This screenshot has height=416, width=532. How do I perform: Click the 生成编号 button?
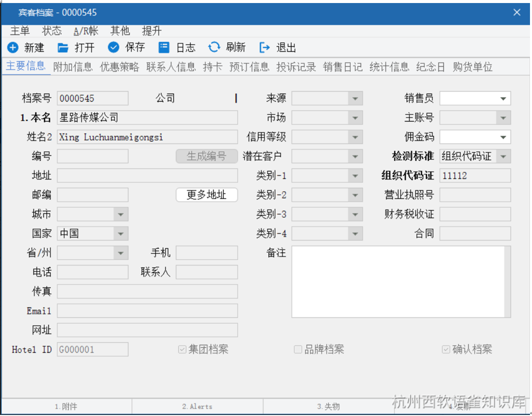207,156
